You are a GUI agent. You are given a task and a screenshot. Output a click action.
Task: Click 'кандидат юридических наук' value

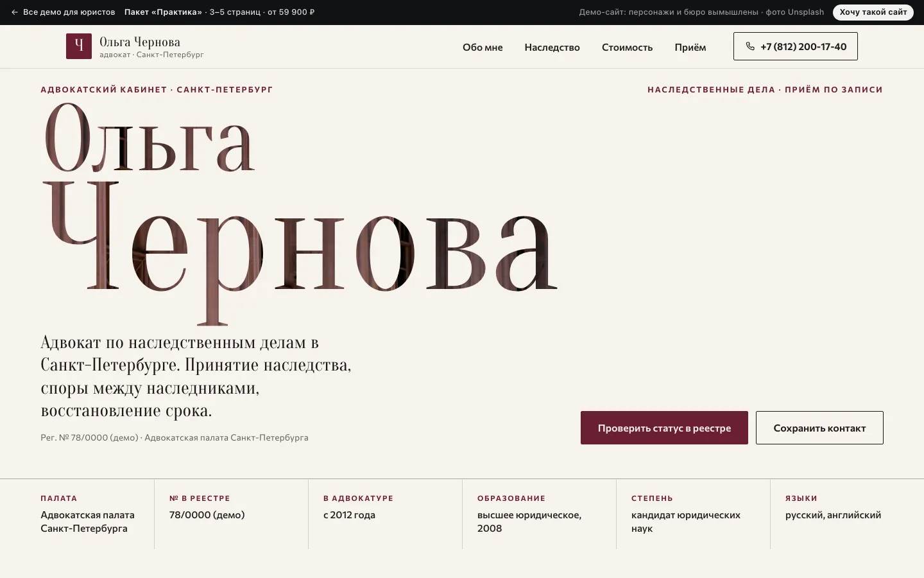point(686,521)
